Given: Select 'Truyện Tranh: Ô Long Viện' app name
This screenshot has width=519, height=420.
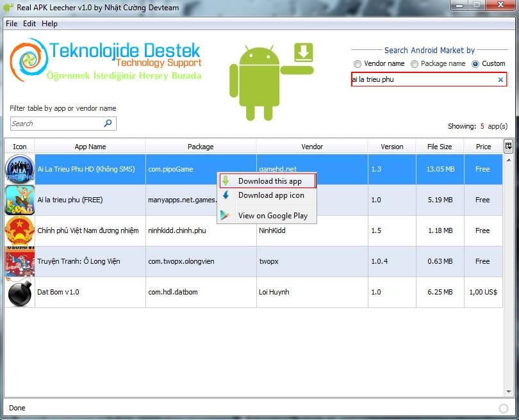Looking at the screenshot, I should click(79, 261).
